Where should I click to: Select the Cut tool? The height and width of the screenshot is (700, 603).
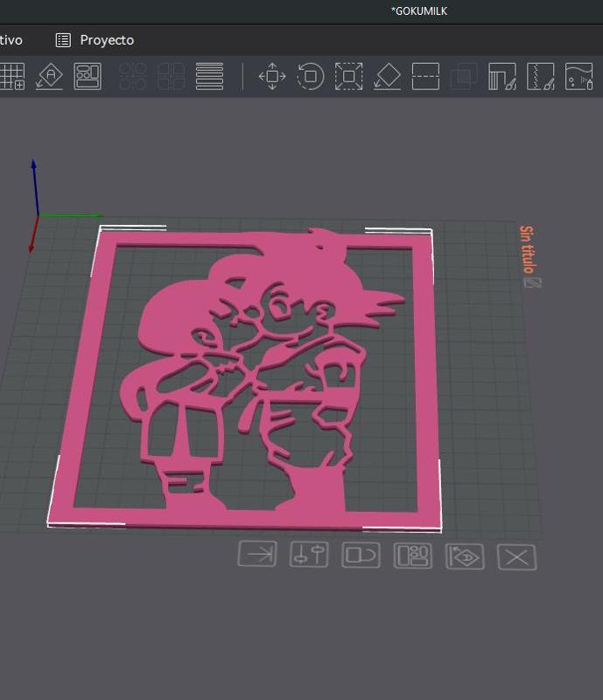point(425,76)
